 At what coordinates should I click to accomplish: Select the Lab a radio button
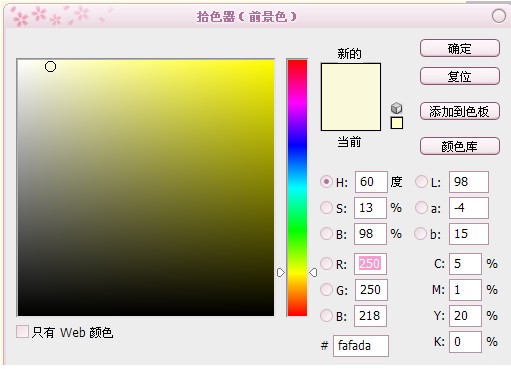tap(421, 208)
